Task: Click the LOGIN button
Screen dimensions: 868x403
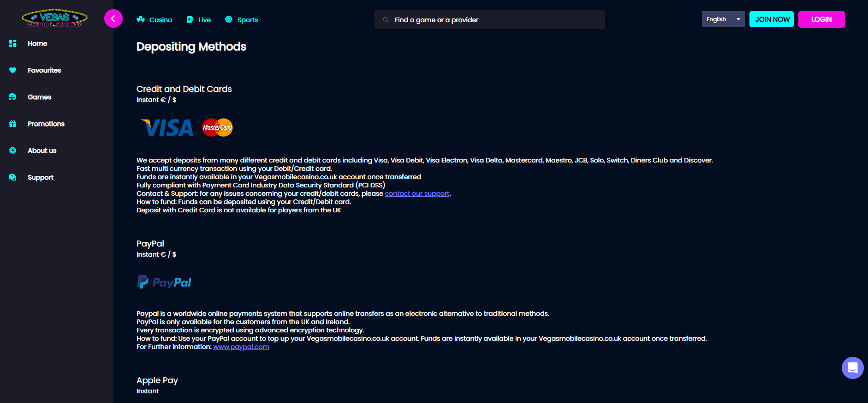Action: pyautogui.click(x=821, y=19)
